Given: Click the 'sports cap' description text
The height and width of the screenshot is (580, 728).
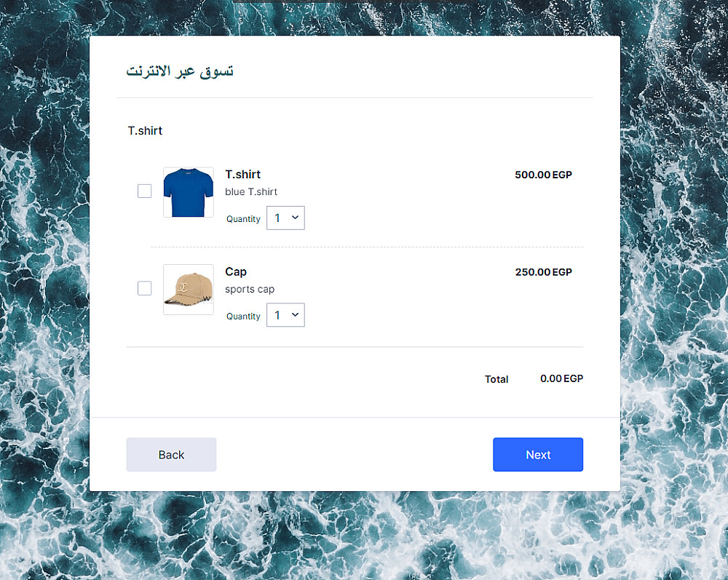Looking at the screenshot, I should 250,289.
